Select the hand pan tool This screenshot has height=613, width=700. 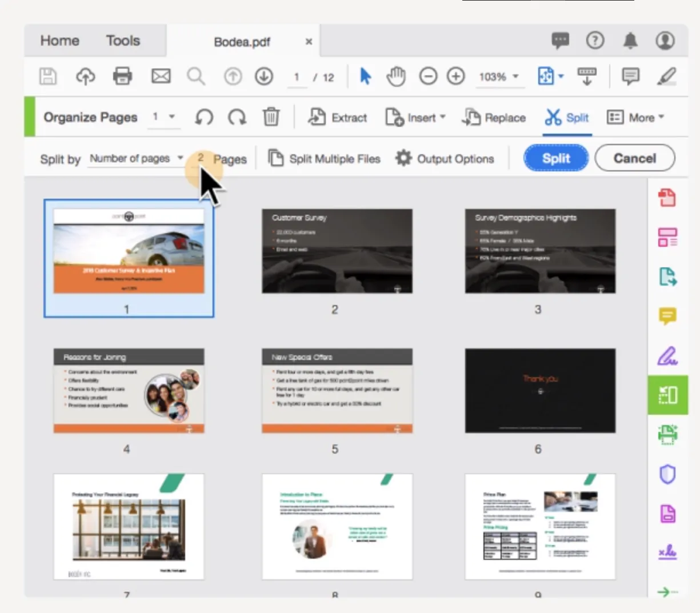pos(395,76)
